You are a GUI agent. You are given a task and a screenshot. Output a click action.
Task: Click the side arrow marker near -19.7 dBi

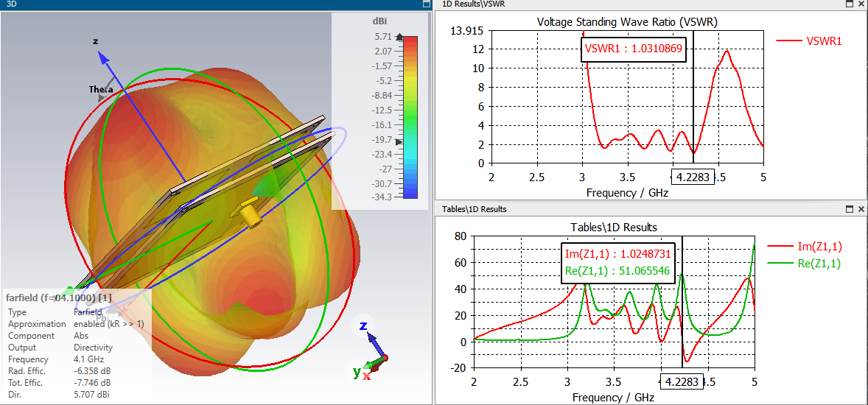(x=399, y=141)
